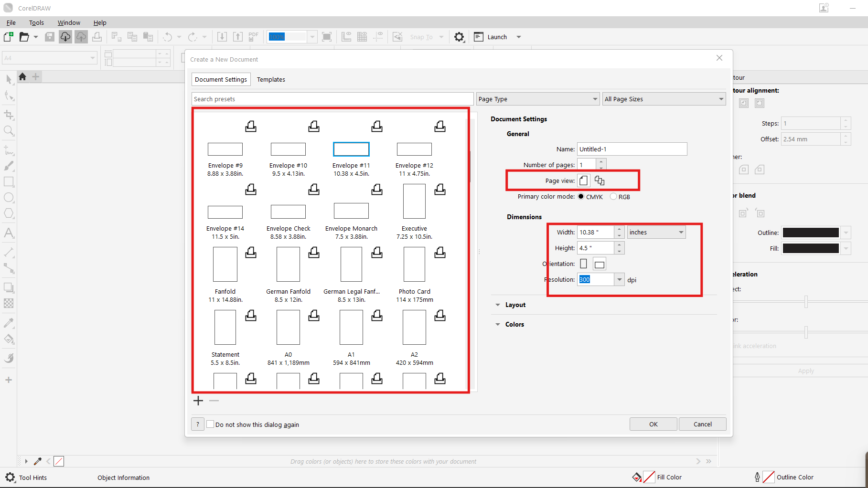Click the Outline Color pen status icon
This screenshot has width=868, height=488.
tap(757, 477)
